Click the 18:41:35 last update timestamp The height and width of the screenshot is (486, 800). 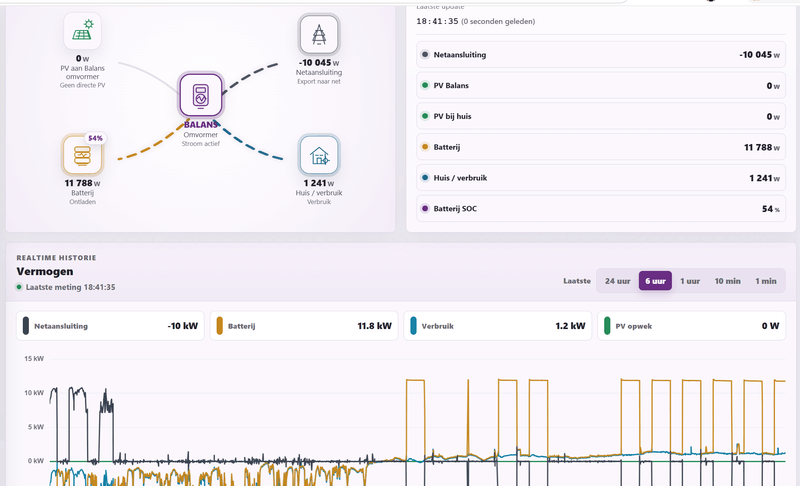(437, 21)
